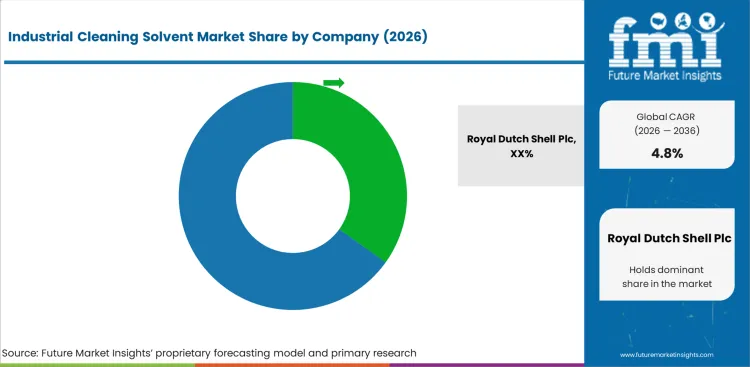Click 'Future Market Insights' text under logo
This screenshot has height=367, width=750.
[x=665, y=75]
